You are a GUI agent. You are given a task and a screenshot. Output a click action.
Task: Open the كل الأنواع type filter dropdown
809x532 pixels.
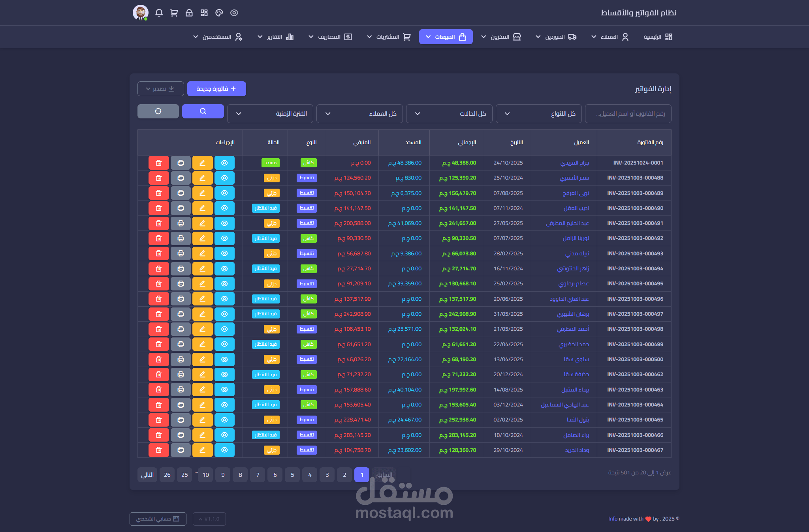click(538, 114)
